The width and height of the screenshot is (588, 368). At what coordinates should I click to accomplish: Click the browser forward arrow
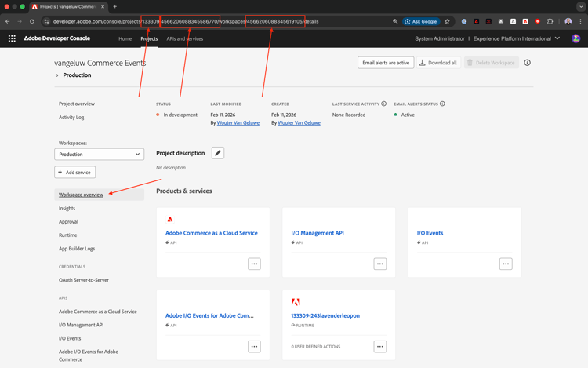click(20, 21)
